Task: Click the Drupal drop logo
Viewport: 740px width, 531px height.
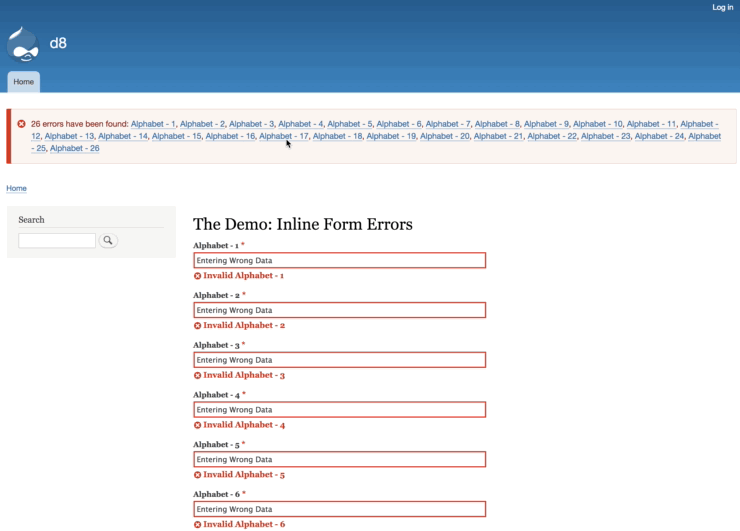Action: pyautogui.click(x=23, y=45)
